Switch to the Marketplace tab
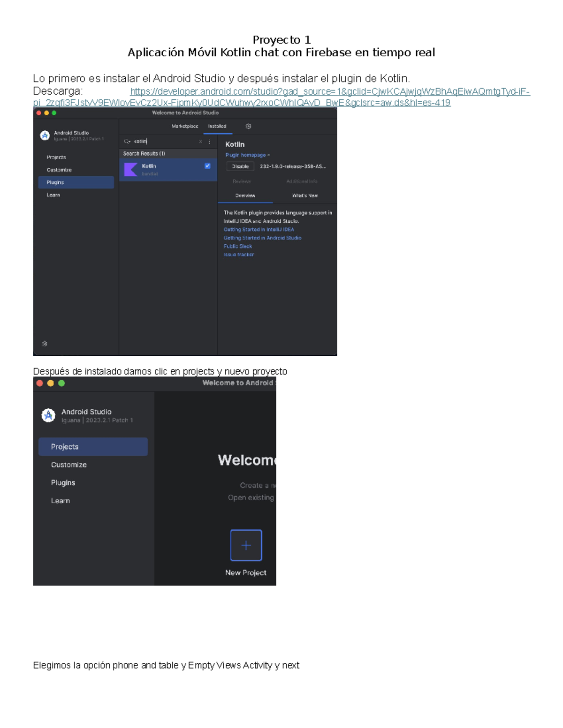This screenshot has height=728, width=563. click(185, 126)
